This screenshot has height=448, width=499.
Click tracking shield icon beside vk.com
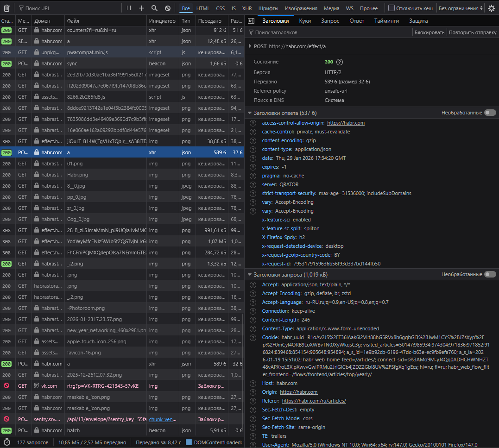[x=37, y=385]
